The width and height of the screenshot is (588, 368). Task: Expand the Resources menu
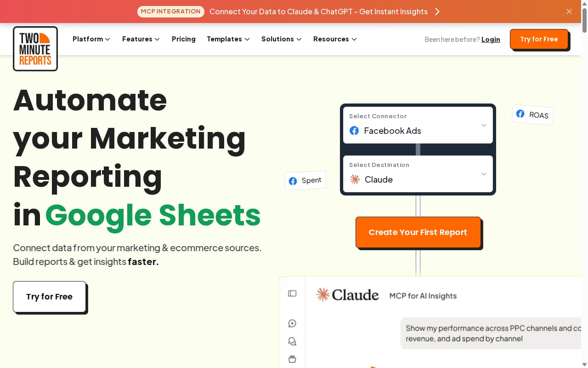(335, 39)
